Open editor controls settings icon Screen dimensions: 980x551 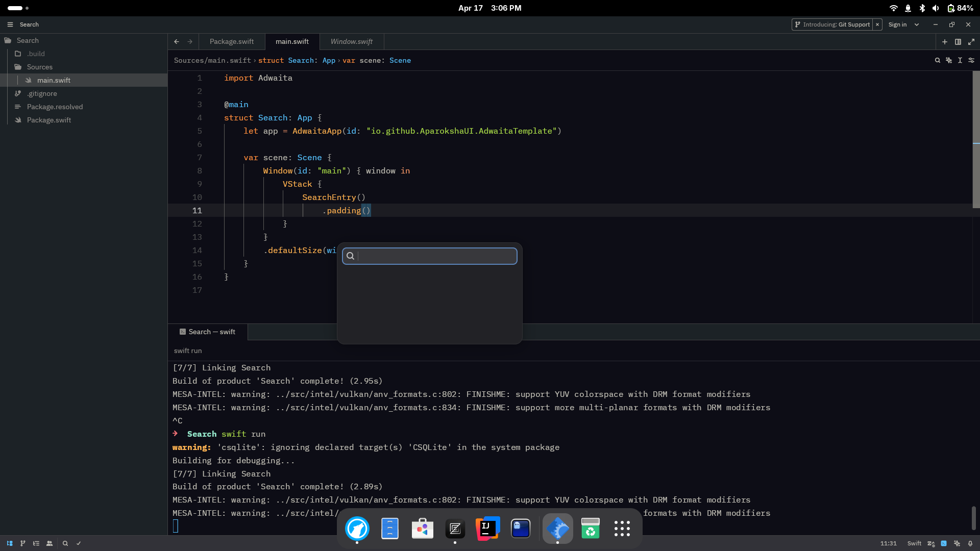tap(971, 60)
